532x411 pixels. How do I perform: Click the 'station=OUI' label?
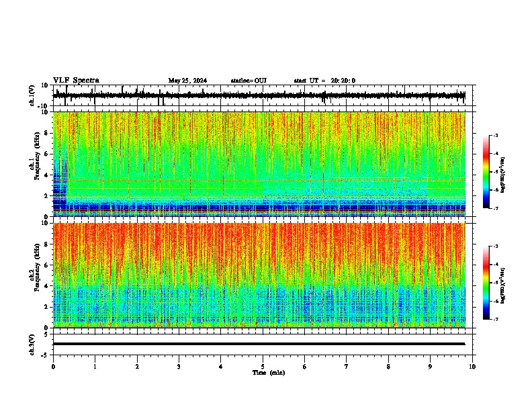[249, 81]
